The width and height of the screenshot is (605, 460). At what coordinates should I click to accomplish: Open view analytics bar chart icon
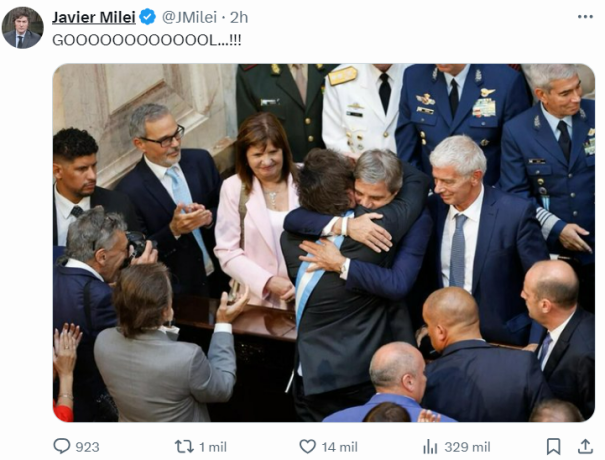430,447
